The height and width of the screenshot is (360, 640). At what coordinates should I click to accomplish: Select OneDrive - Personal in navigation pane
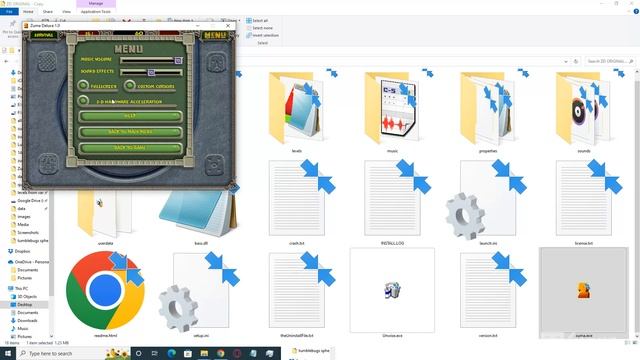click(x=29, y=262)
